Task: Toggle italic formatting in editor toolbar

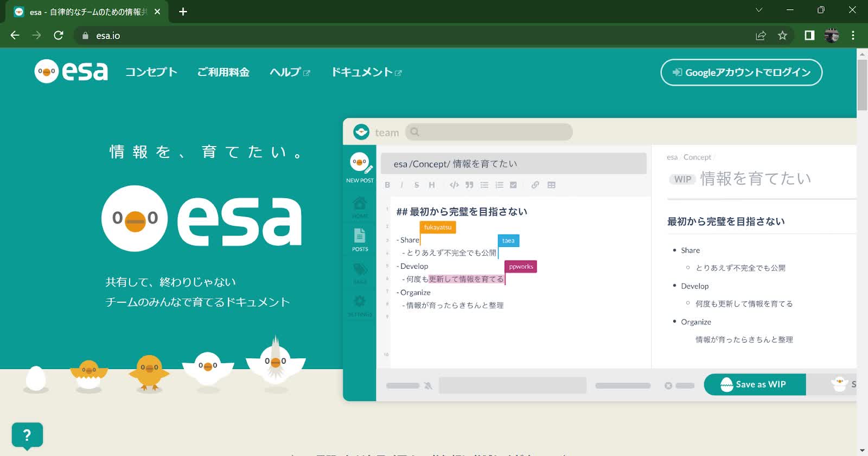Action: coord(401,185)
